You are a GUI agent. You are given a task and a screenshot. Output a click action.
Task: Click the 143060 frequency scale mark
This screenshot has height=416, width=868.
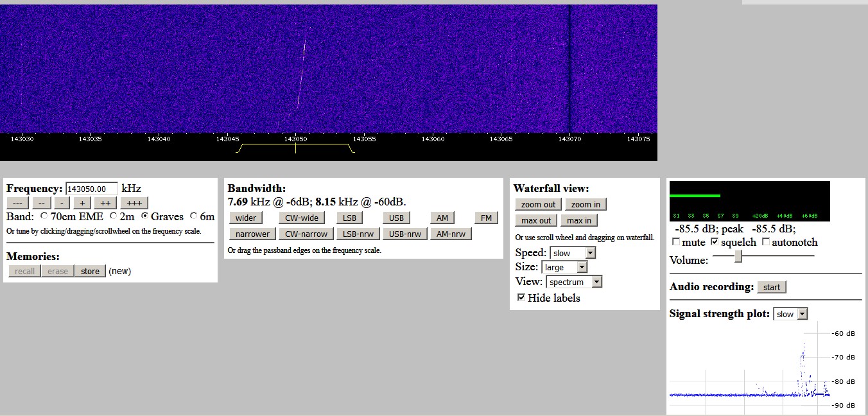click(433, 138)
